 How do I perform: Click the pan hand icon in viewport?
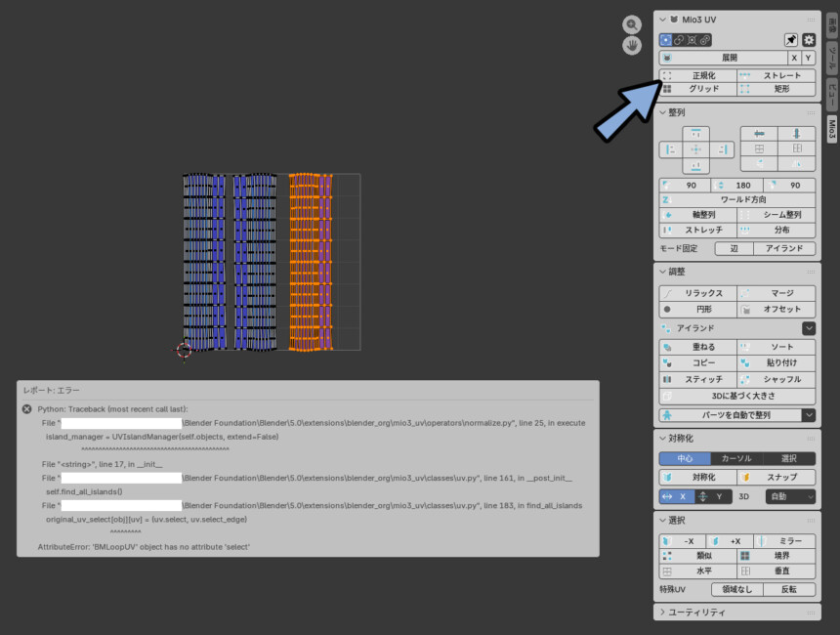[633, 45]
